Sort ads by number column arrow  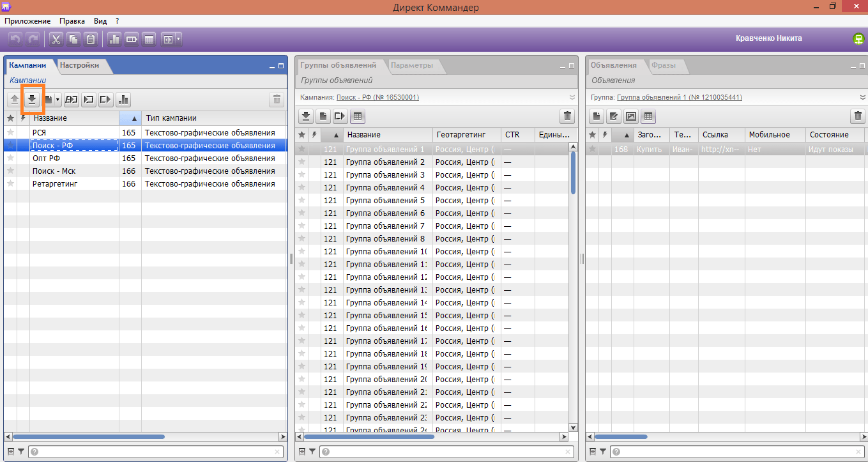pyautogui.click(x=627, y=135)
